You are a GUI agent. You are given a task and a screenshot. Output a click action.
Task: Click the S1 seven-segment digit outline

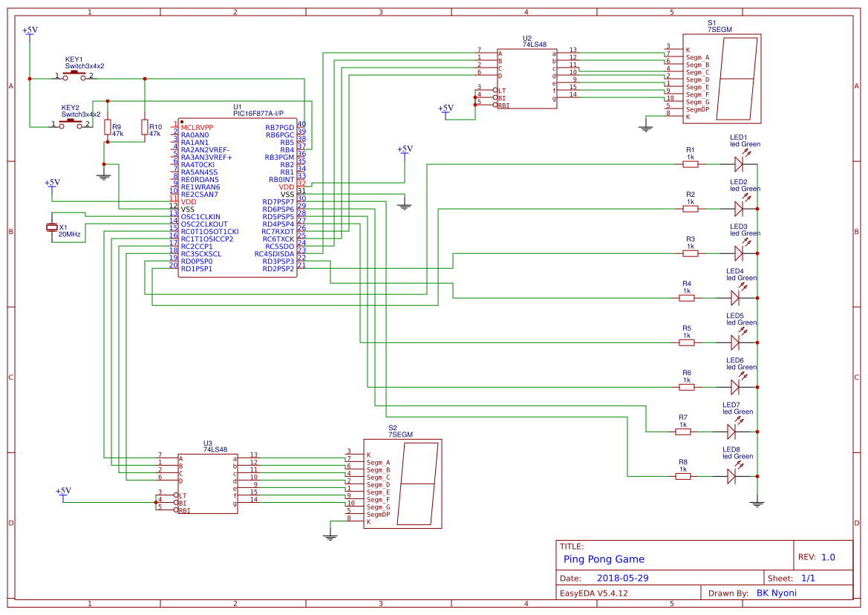click(737, 79)
